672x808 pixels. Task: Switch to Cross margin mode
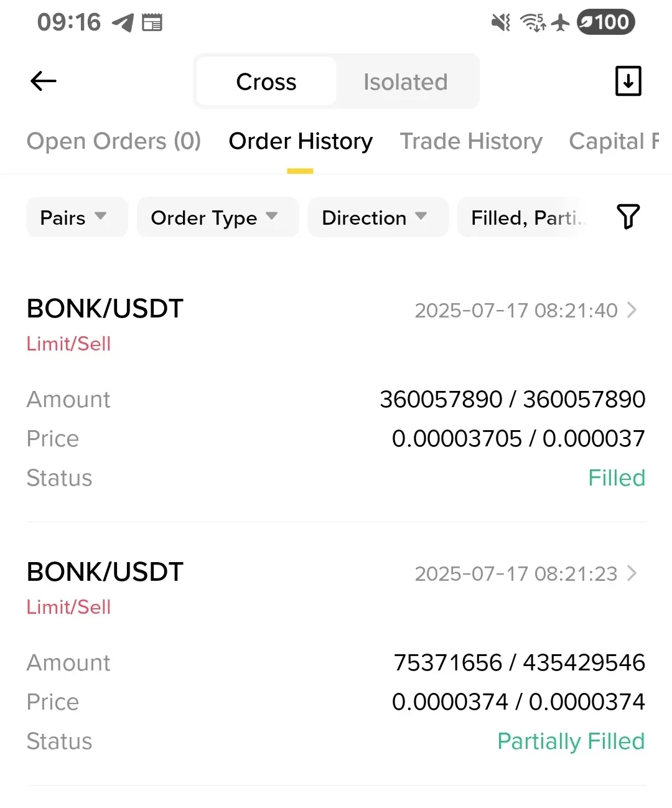[266, 82]
